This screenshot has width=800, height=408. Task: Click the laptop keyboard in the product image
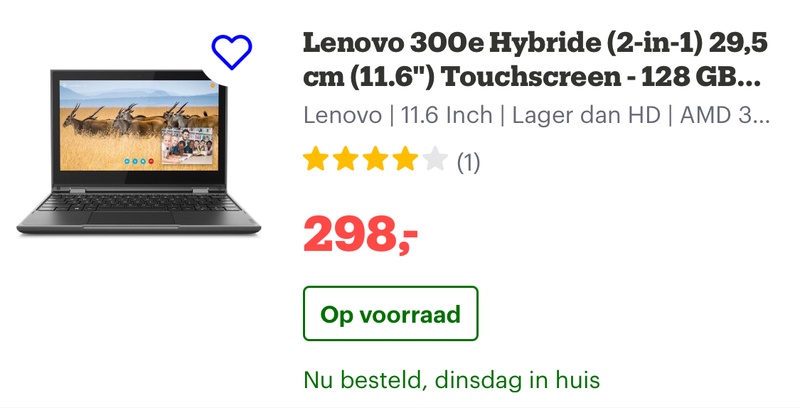139,201
